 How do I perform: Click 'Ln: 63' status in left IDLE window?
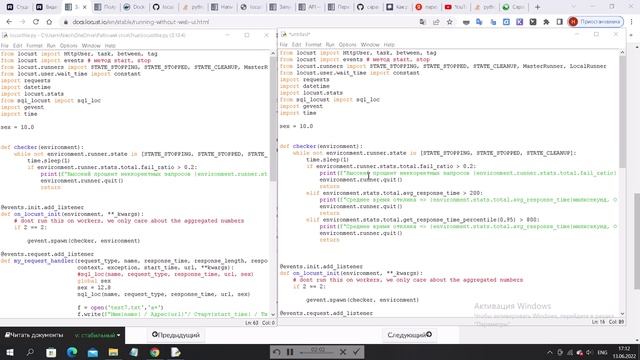coord(252,323)
